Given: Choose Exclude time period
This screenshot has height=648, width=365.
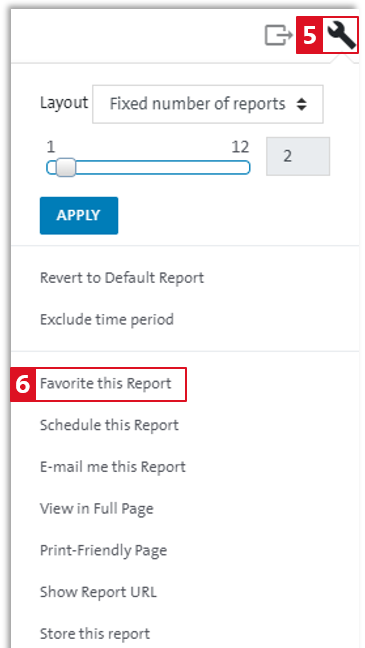Looking at the screenshot, I should point(107,320).
